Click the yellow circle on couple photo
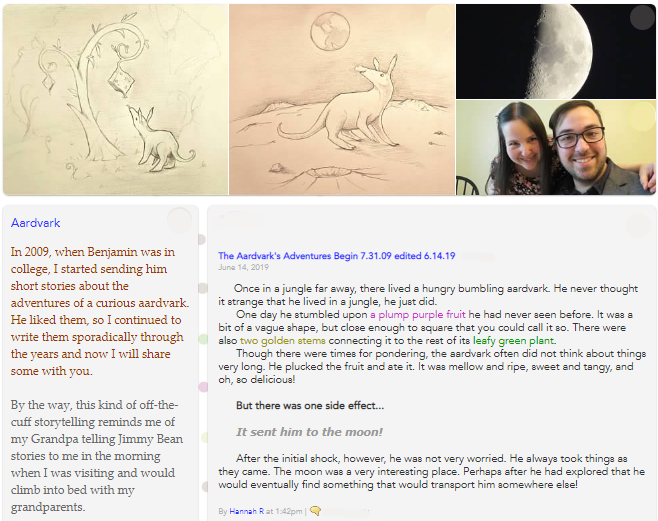The image size is (658, 521). 640,116
